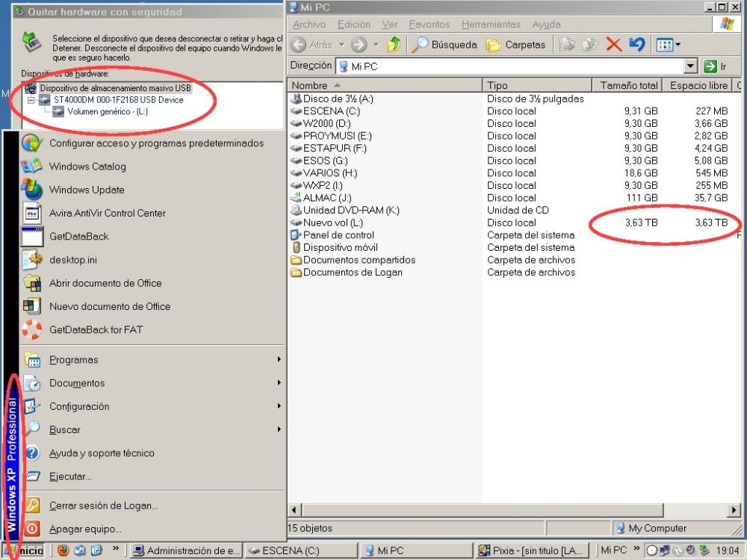Open the Herramientas menu

coord(490,25)
